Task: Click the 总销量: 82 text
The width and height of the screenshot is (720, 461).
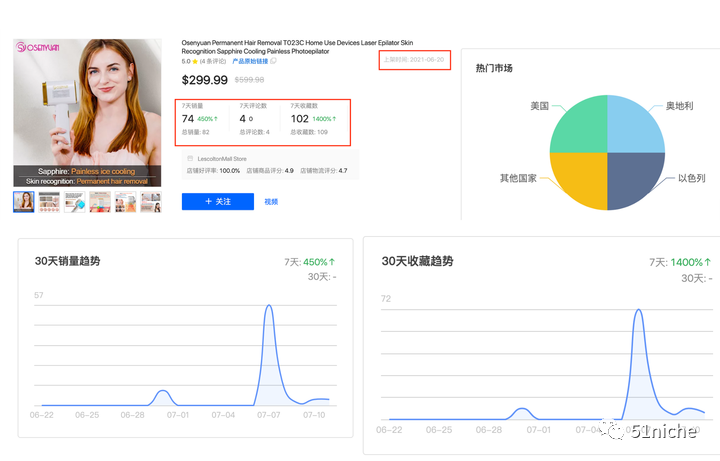Action: pos(196,132)
